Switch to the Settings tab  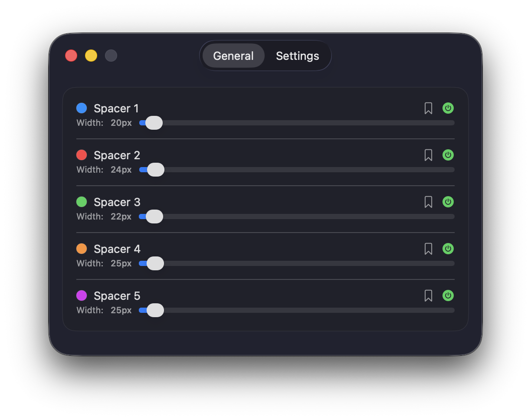297,56
